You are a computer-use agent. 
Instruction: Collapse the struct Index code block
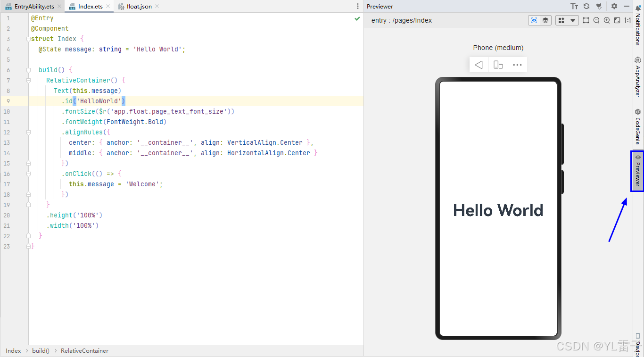(x=28, y=39)
